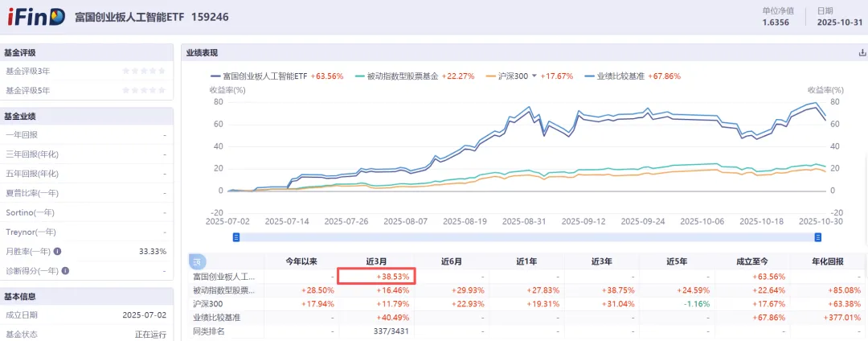Image resolution: width=868 pixels, height=341 pixels.
Task: Click the 单位净值 value 1.6356
Action: 776,23
